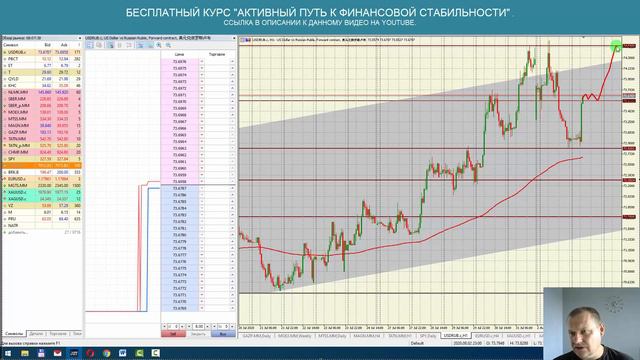Open the mail app on taskbar
This screenshot has height=360, width=640.
[x=58, y=353]
